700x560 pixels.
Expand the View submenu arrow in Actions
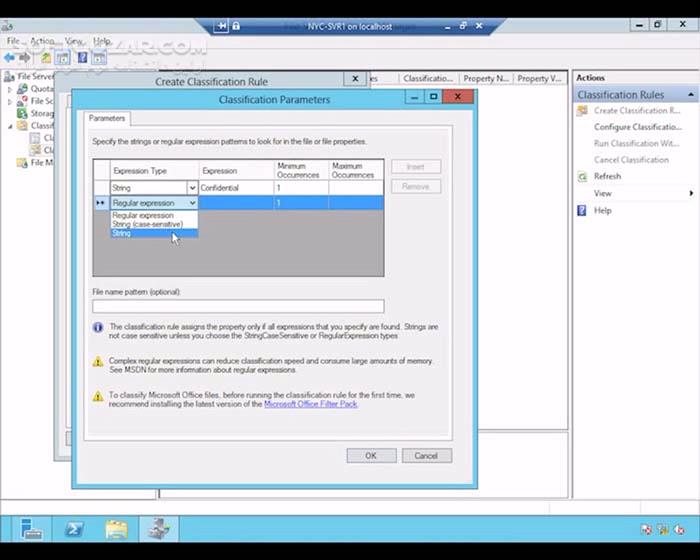point(691,193)
